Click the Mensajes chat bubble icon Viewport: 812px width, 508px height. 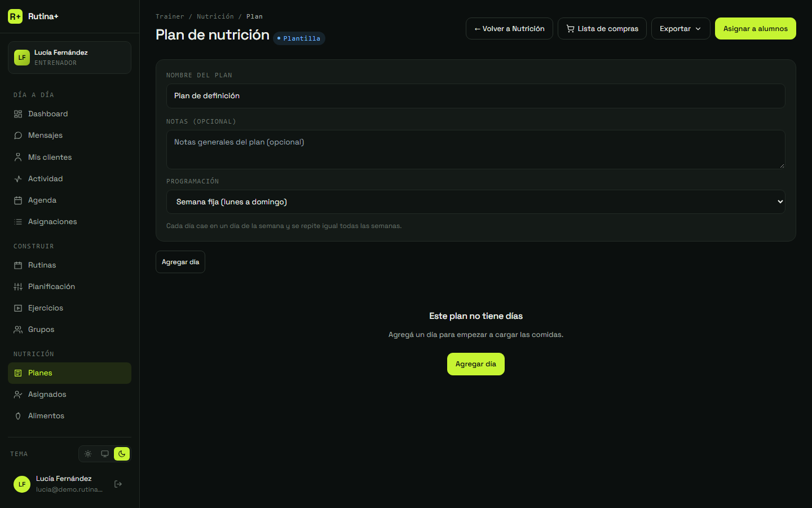pos(18,135)
